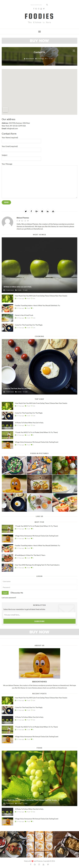Open the hamburger navigation menu
This screenshot has width=79, height=868.
tap(39, 31)
